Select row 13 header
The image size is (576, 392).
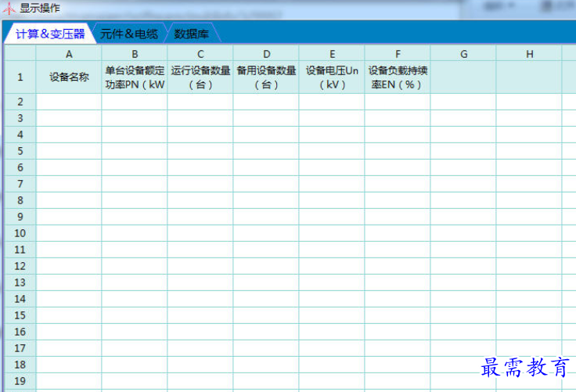click(20, 282)
